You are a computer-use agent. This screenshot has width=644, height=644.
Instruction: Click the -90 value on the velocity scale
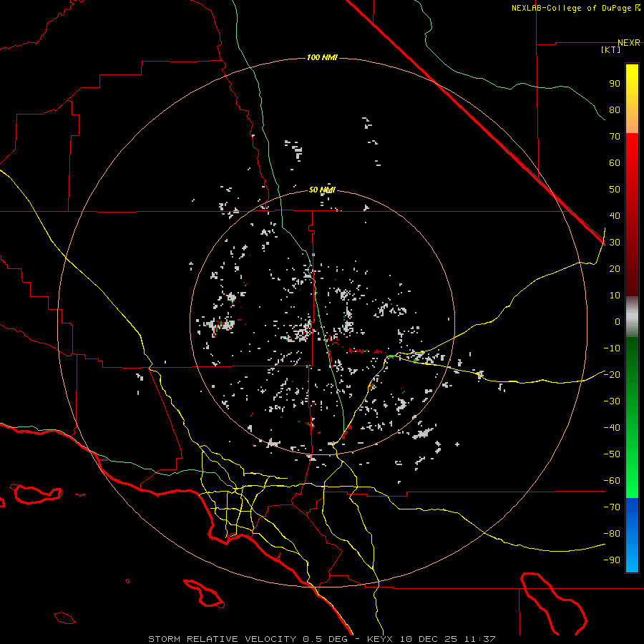612,560
